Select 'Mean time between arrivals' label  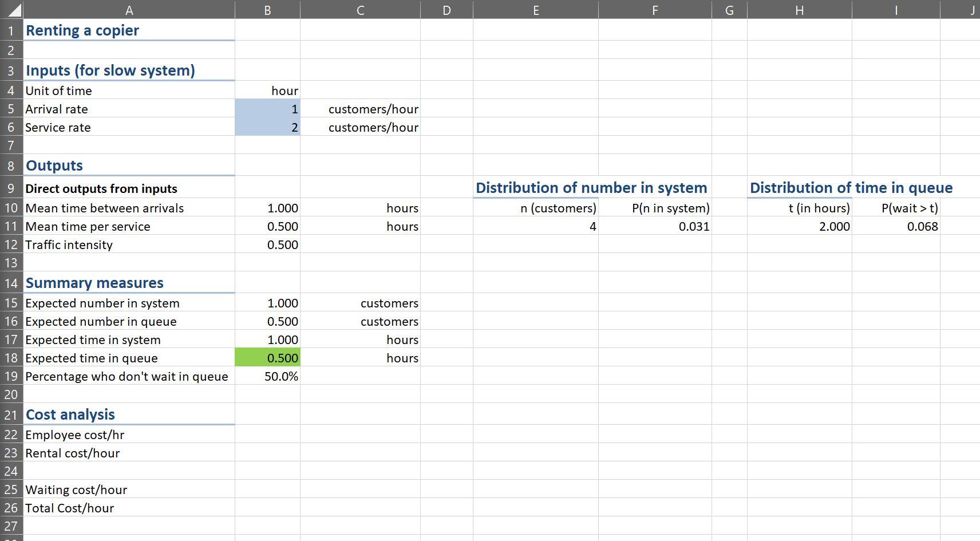[x=129, y=208]
